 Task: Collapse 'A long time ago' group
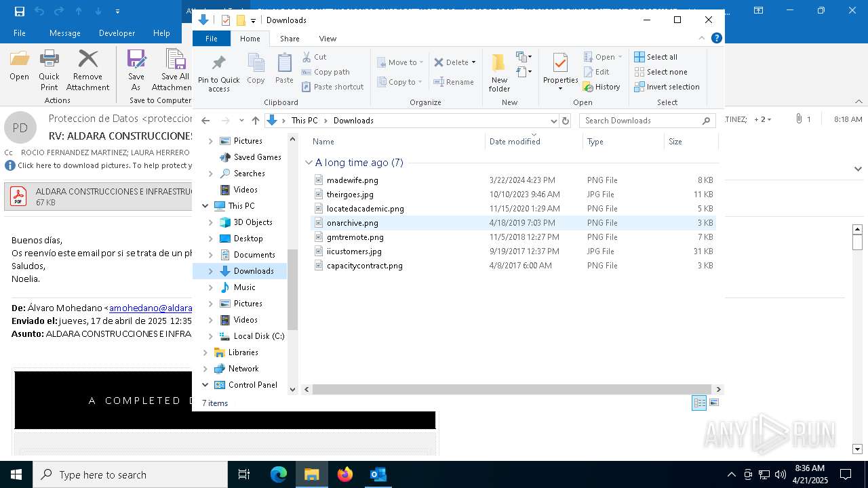[x=309, y=163]
